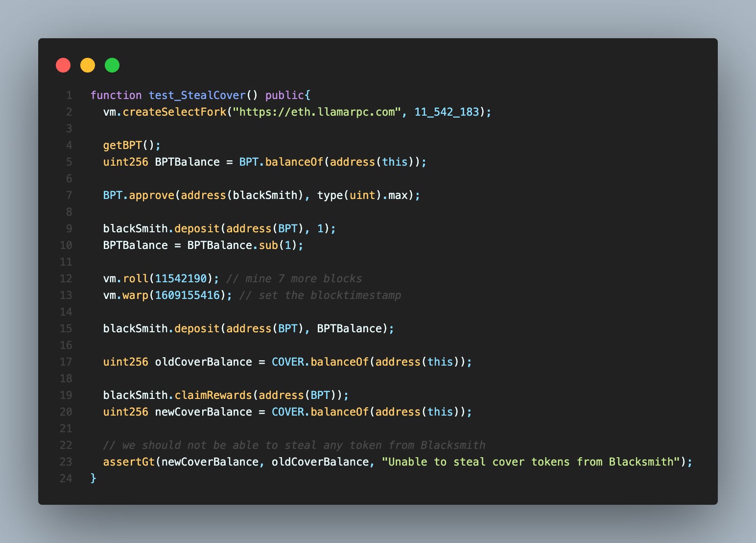This screenshot has width=756, height=543.
Task: Click function name test_StealCover
Action: pyautogui.click(x=197, y=95)
